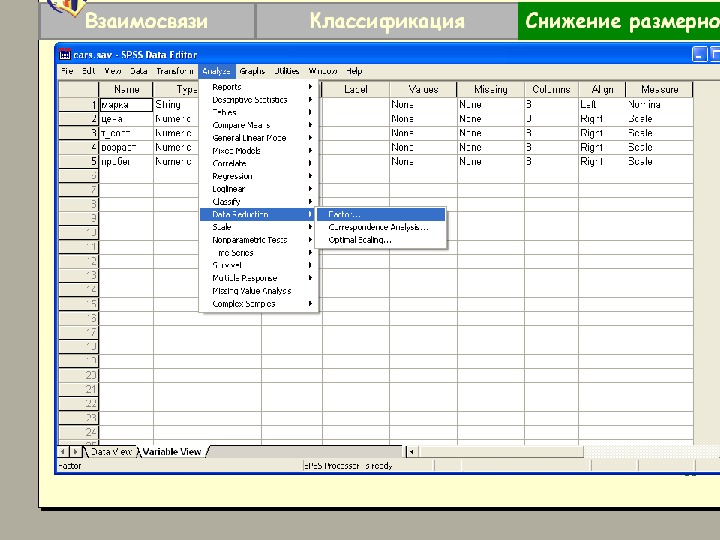
Task: Expand the Time Series submenu
Action: tap(259, 253)
